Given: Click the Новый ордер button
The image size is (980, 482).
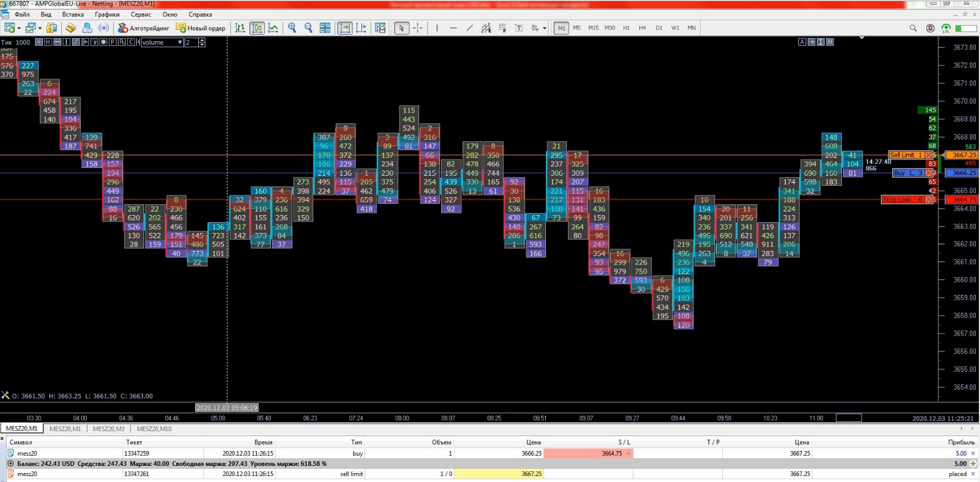Looking at the screenshot, I should tap(201, 28).
